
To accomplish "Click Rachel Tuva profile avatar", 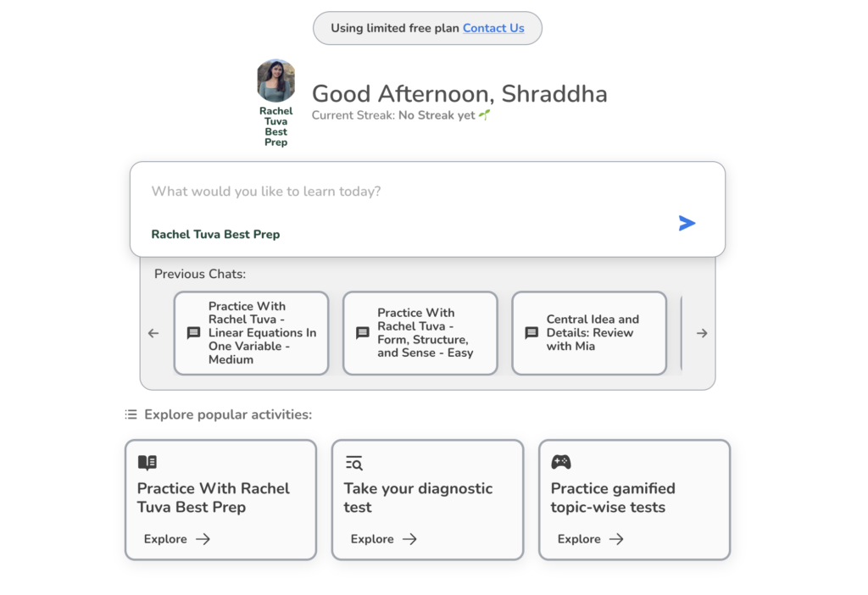I will click(x=275, y=81).
